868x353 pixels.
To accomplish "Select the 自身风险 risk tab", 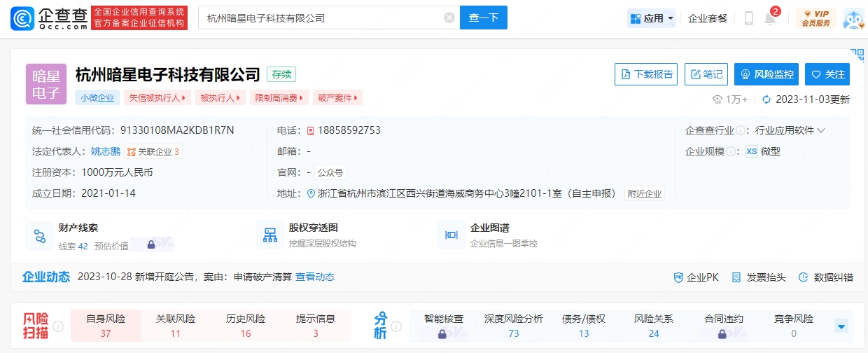I will coord(105,326).
